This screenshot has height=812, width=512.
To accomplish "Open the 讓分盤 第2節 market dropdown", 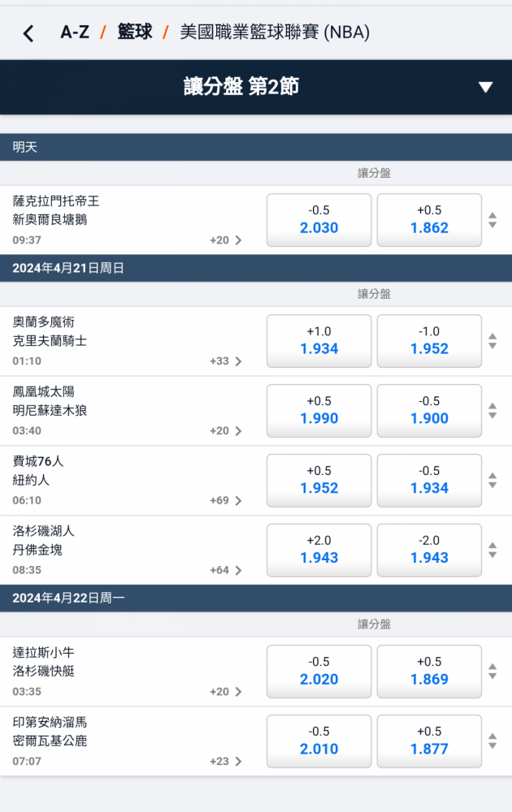I will (x=485, y=87).
